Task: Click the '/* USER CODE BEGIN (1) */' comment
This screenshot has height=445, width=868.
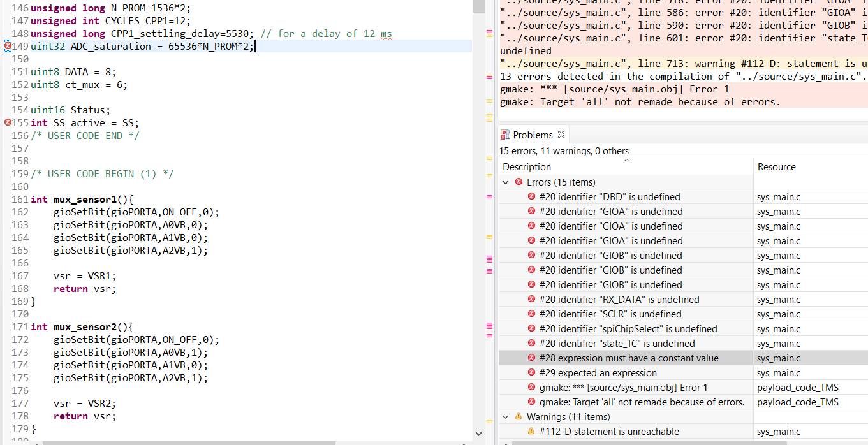Action: pos(102,173)
